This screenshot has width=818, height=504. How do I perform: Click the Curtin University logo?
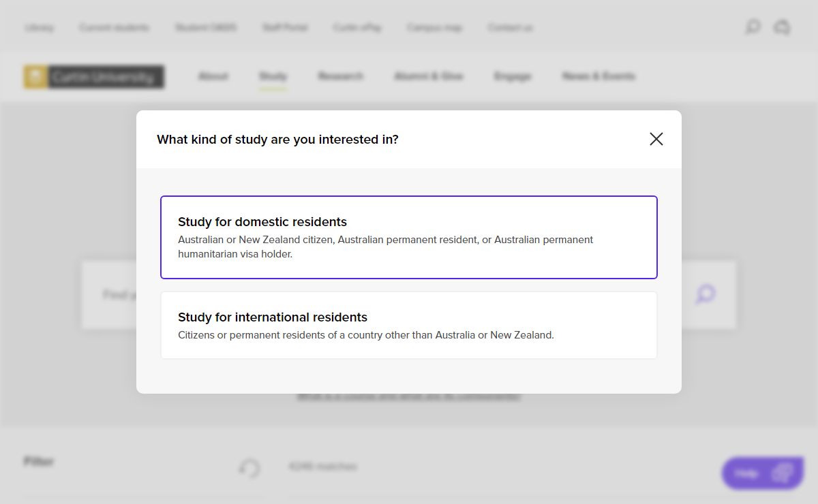point(94,77)
